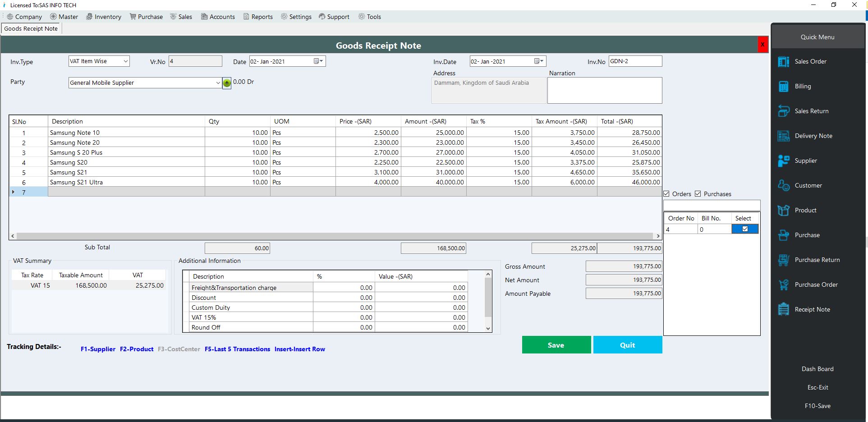Viewport: 868px width, 422px height.
Task: Open Receipt Note quick menu icon
Action: 784,309
